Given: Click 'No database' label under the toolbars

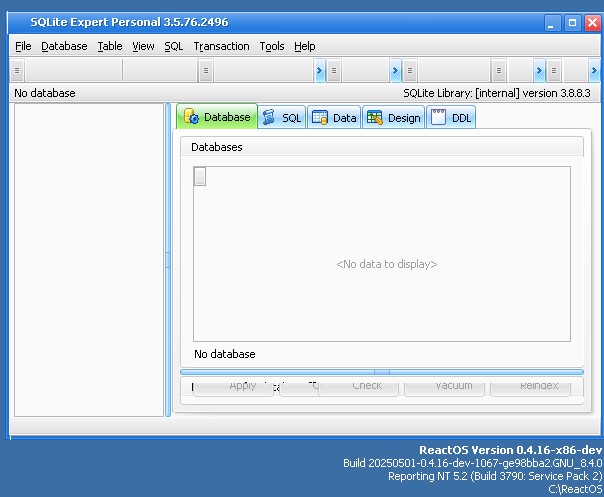Looking at the screenshot, I should (x=45, y=93).
